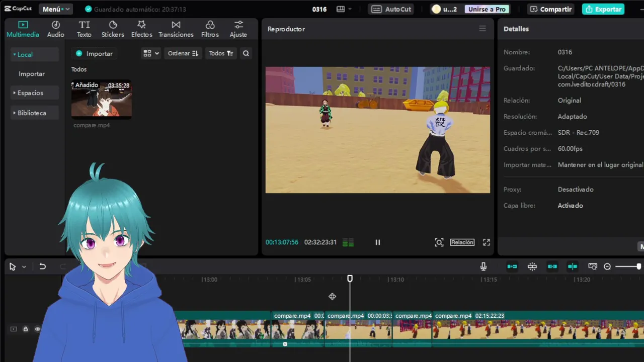Click the Relación aspect ratio button

(x=462, y=242)
